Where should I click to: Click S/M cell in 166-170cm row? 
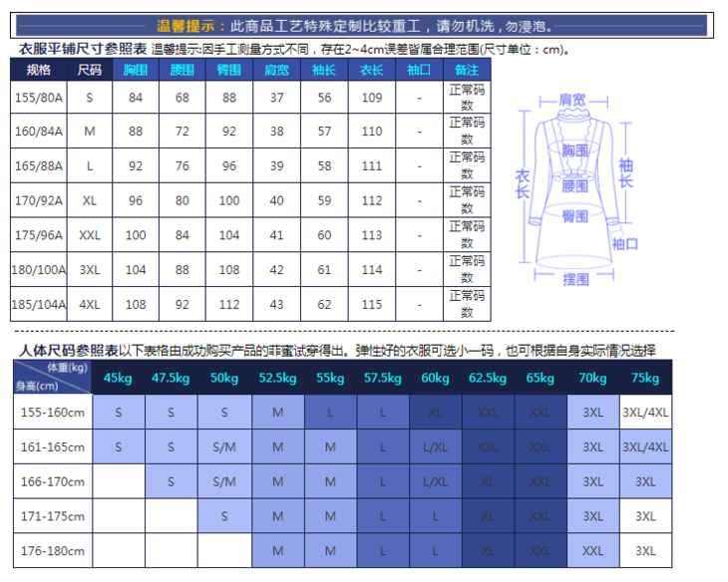[x=224, y=481]
